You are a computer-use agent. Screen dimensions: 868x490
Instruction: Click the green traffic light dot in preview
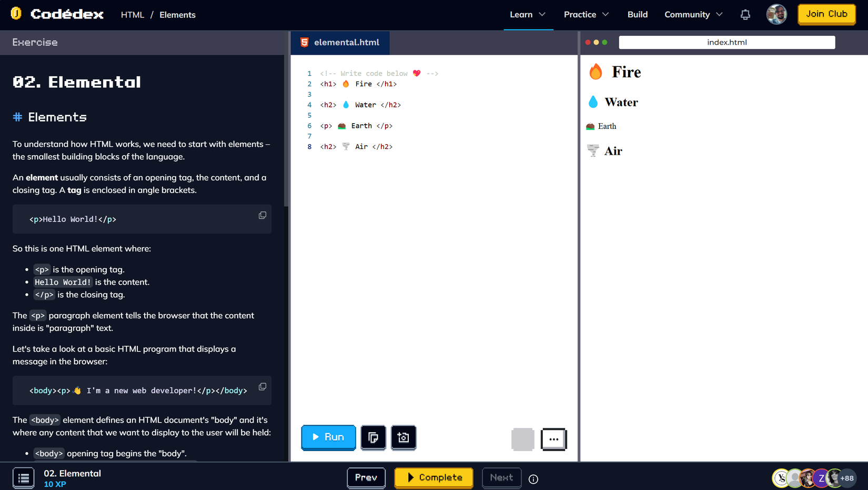[x=604, y=42]
